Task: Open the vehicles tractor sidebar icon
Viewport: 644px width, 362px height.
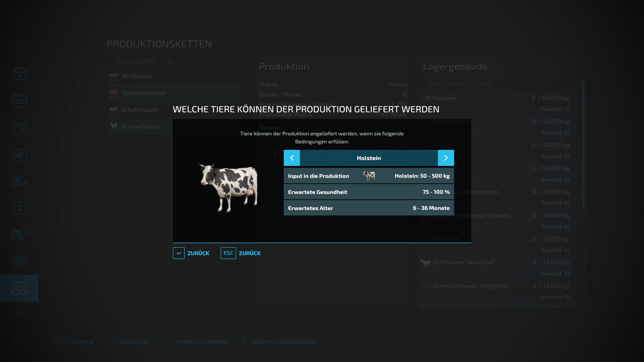Action: (19, 181)
